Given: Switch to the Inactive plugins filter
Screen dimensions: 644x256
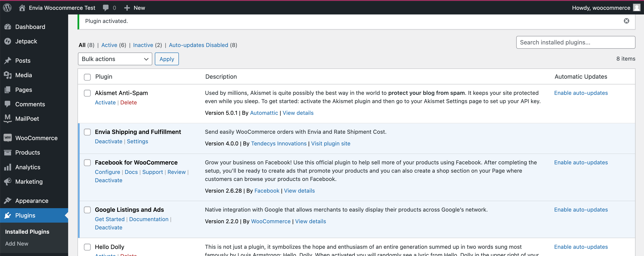Looking at the screenshot, I should click(x=143, y=45).
